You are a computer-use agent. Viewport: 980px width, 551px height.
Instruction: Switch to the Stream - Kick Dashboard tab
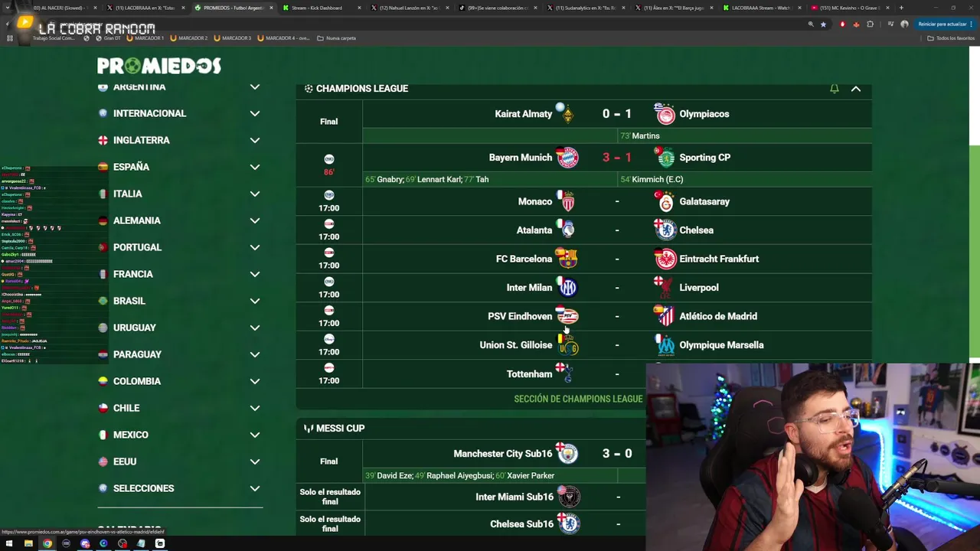322,8
